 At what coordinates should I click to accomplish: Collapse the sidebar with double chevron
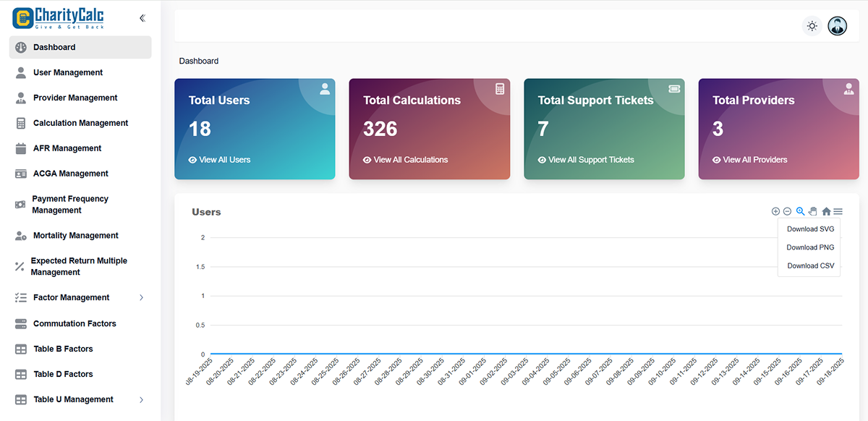pyautogui.click(x=142, y=18)
